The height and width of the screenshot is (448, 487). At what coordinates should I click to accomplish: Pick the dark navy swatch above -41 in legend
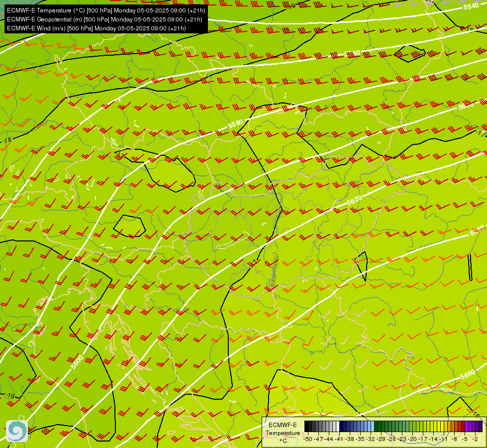(341, 426)
